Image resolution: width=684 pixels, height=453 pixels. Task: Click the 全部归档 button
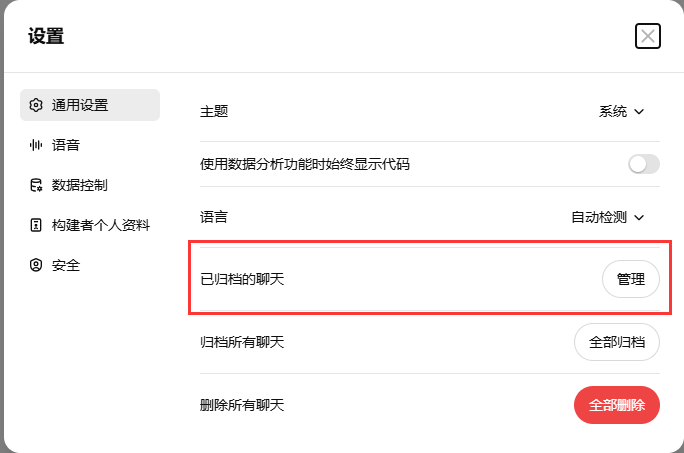(x=617, y=342)
